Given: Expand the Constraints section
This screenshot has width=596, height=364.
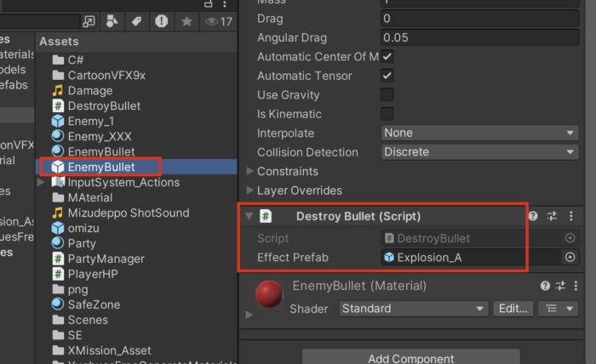Looking at the screenshot, I should click(x=250, y=171).
